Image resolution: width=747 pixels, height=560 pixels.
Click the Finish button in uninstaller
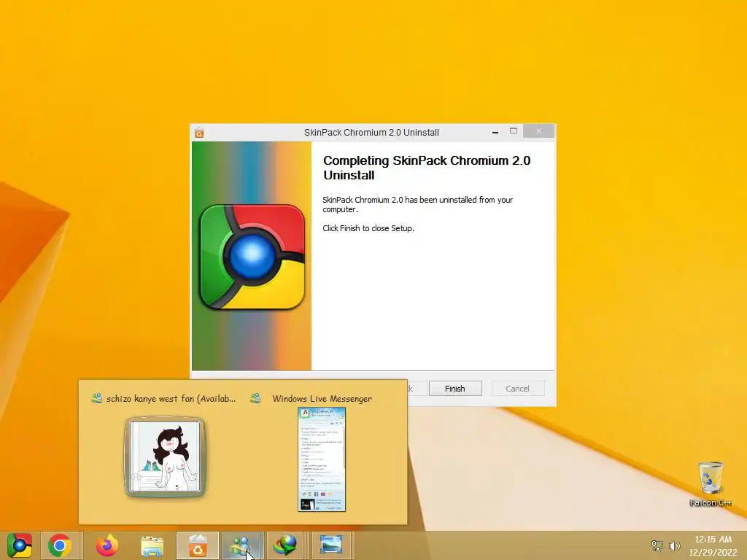click(455, 389)
